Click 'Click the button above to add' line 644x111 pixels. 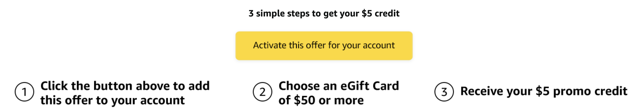point(125,86)
